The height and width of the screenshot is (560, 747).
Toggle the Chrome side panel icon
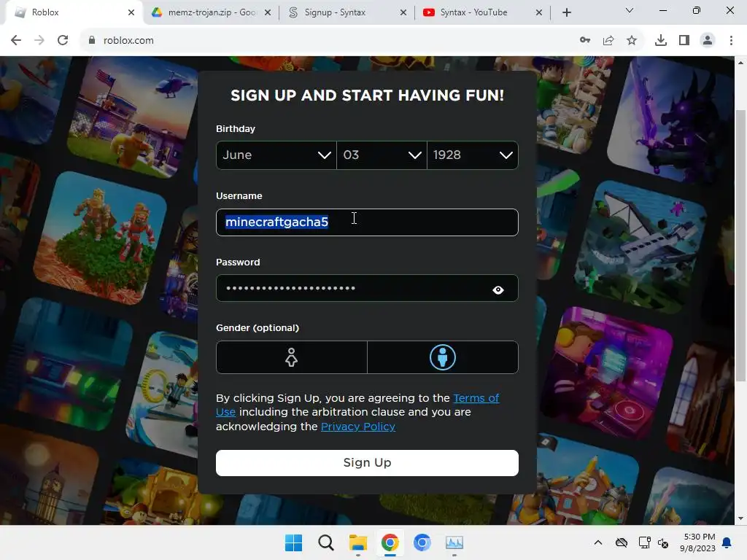[684, 41]
